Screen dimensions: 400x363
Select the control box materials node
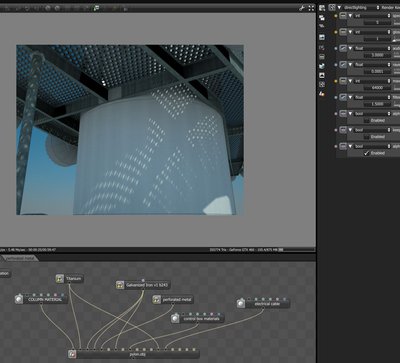198,319
